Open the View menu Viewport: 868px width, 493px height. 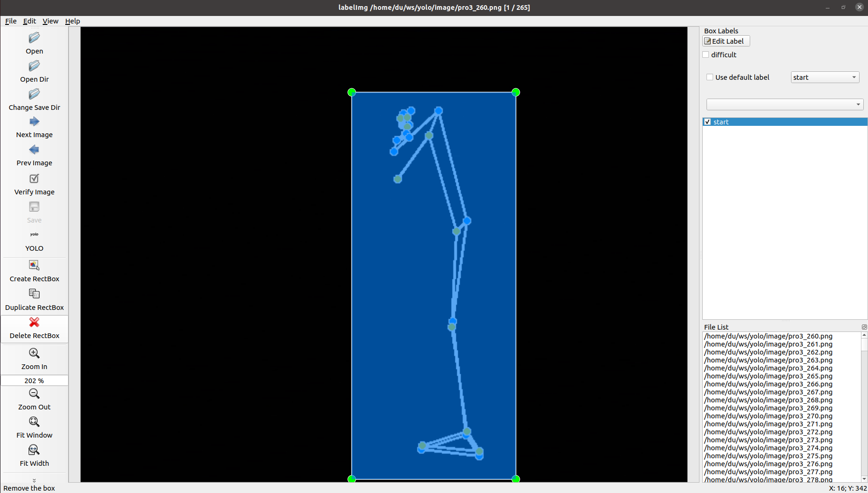[50, 21]
